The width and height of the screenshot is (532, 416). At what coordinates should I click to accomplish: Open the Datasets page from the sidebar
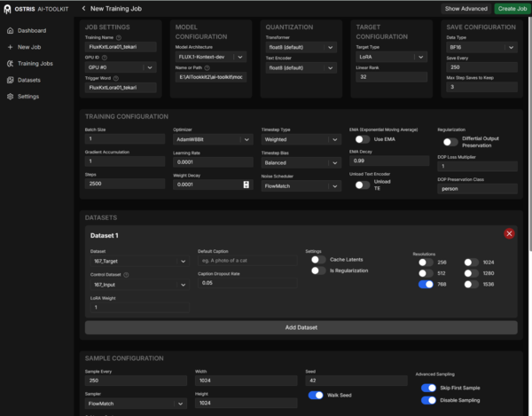[27, 80]
